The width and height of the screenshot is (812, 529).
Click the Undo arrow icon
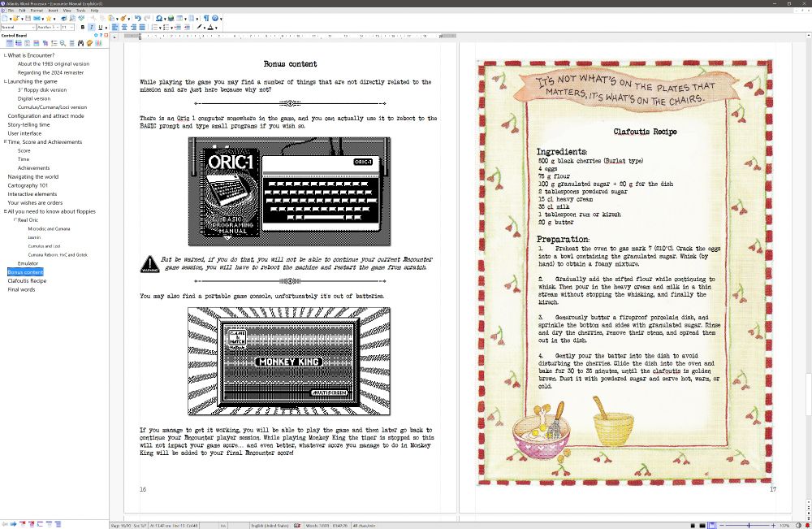138,18
